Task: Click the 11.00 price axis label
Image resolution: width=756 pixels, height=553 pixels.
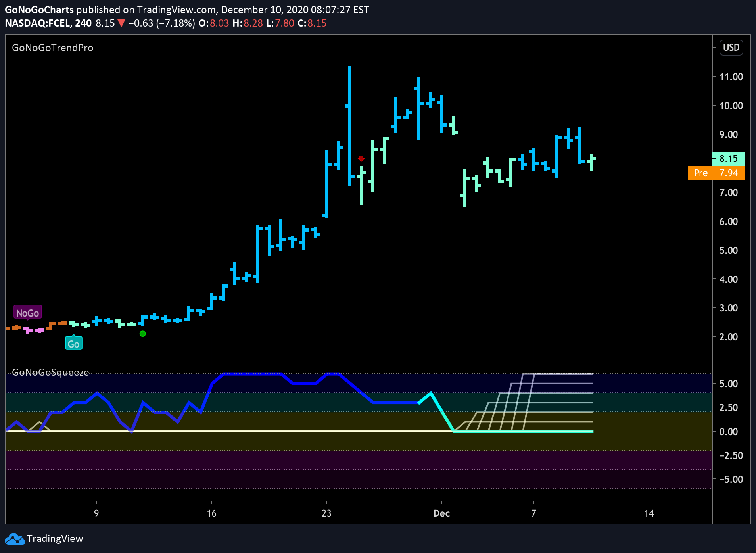Action: [x=731, y=77]
